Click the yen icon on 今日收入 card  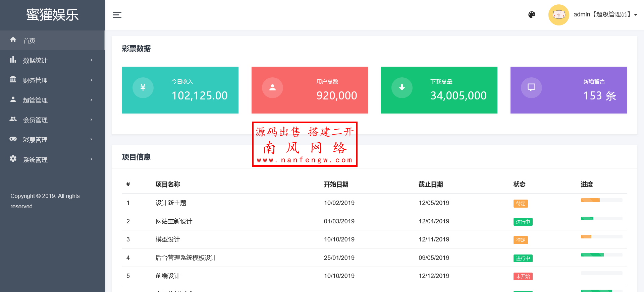tap(143, 88)
